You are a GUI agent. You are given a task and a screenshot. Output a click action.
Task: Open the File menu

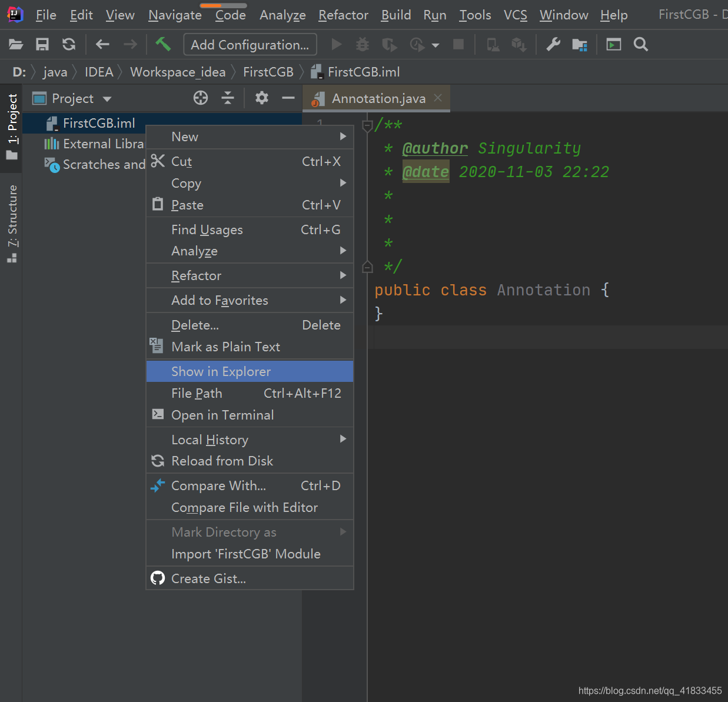[46, 15]
